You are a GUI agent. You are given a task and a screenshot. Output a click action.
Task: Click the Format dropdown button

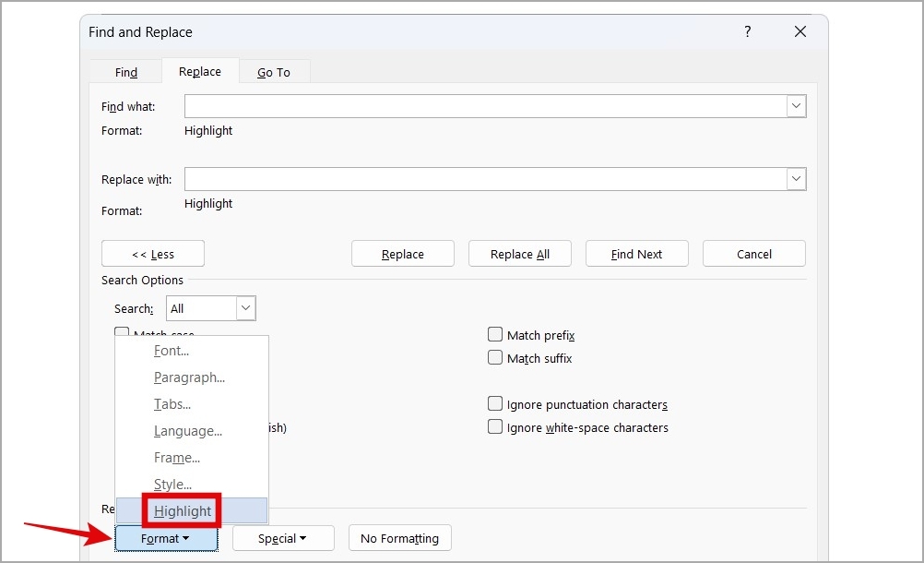pos(166,538)
